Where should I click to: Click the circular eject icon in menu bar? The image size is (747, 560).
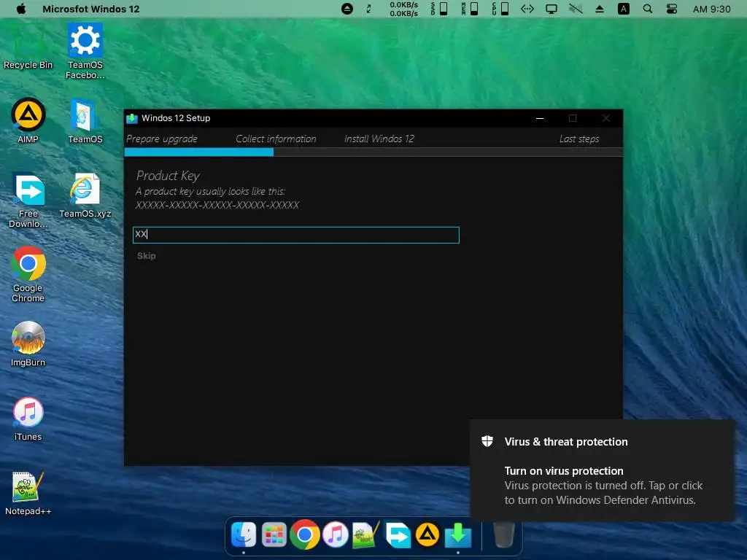click(x=347, y=9)
